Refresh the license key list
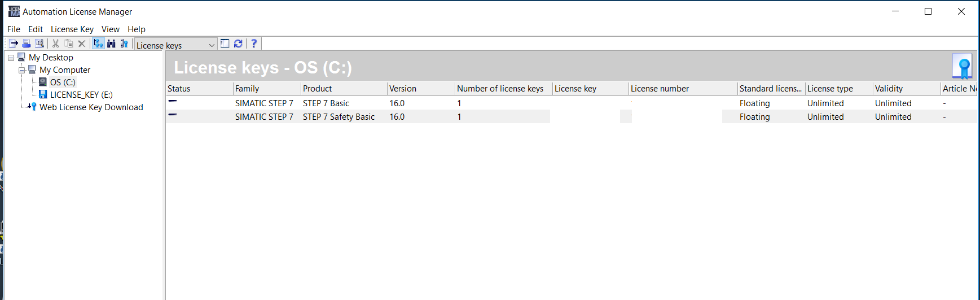The width and height of the screenshot is (980, 300). coord(238,44)
